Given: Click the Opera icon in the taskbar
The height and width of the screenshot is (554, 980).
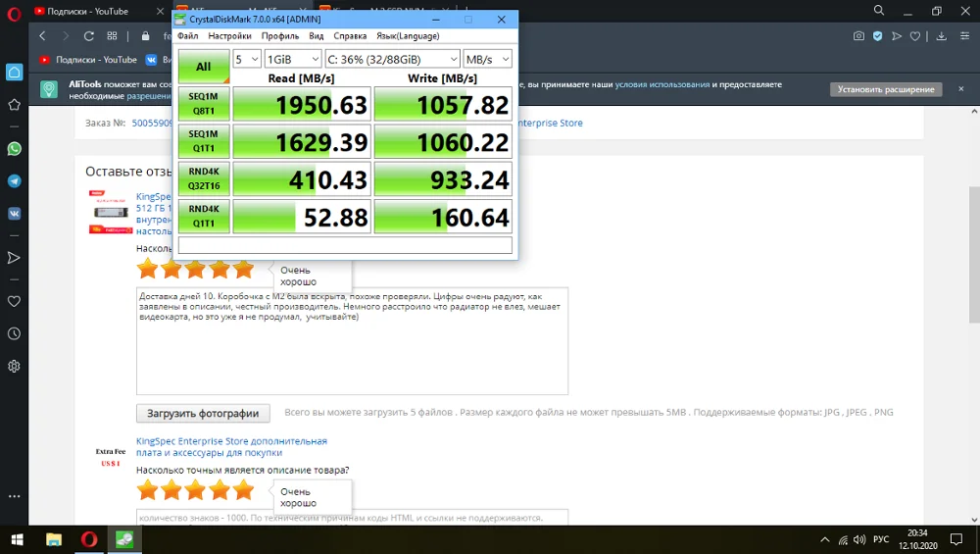Looking at the screenshot, I should [89, 539].
